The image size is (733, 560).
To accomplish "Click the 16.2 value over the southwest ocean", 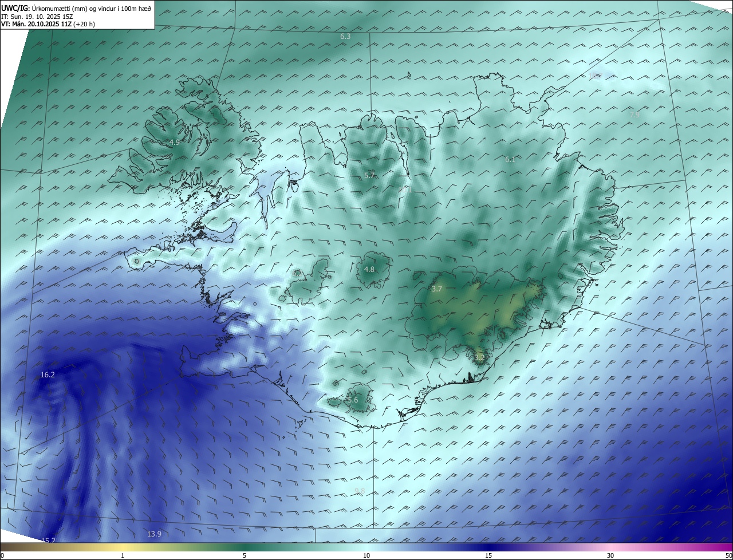I will pos(48,375).
